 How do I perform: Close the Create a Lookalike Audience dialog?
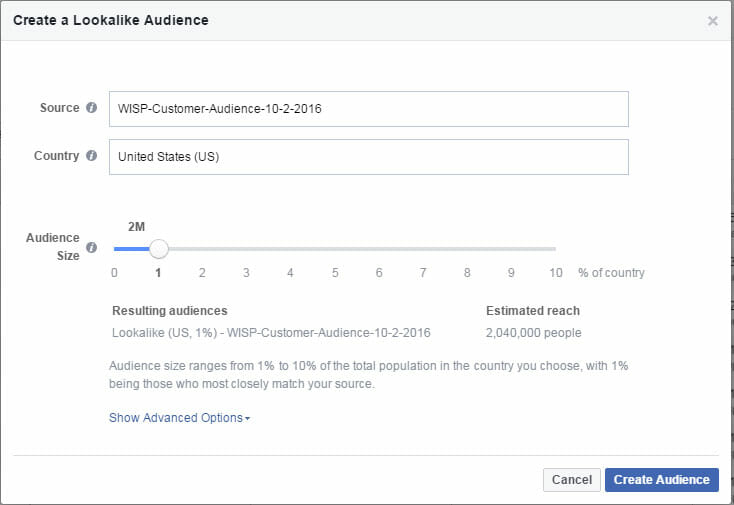pos(712,21)
